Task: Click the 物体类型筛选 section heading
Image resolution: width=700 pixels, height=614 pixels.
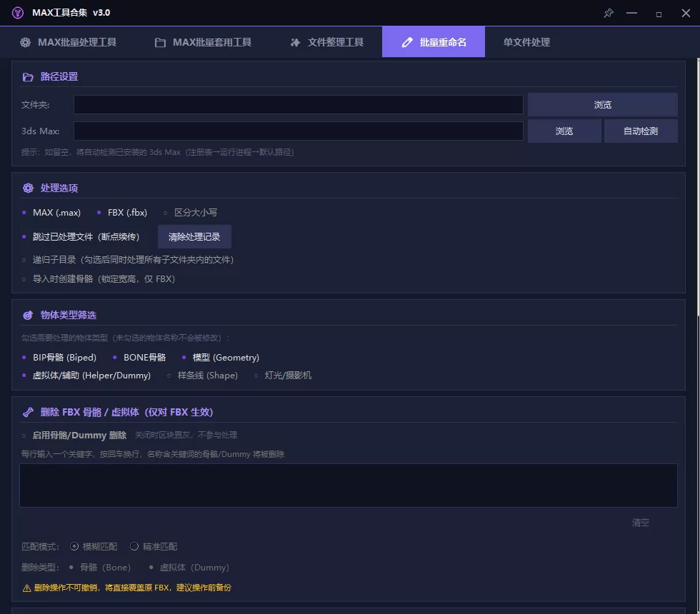Action: tap(69, 315)
